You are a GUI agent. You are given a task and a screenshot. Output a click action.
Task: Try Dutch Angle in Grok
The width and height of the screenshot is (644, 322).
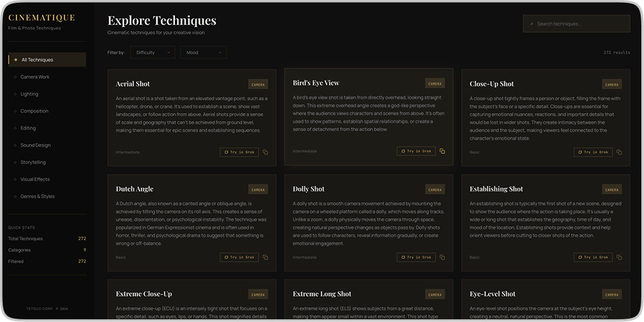tap(239, 257)
